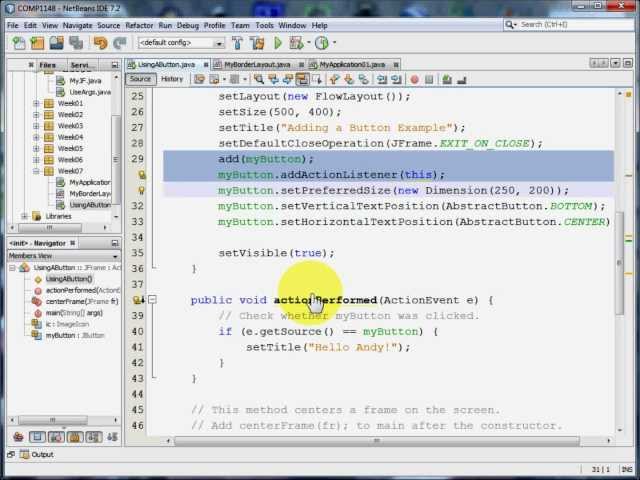Image resolution: width=640 pixels, height=480 pixels.
Task: Toggle Show Inner Classes filter in Navigator
Action: pyautogui.click(x=93, y=437)
